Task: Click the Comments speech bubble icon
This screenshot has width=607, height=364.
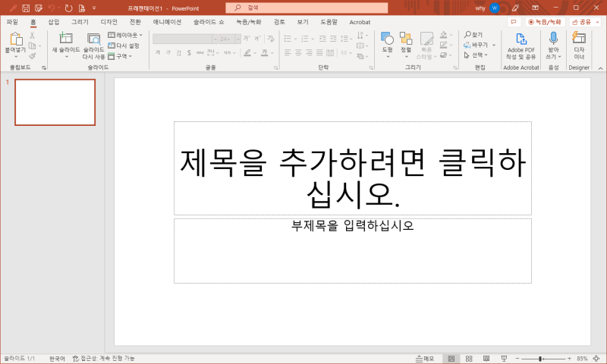Action: pyautogui.click(x=514, y=22)
